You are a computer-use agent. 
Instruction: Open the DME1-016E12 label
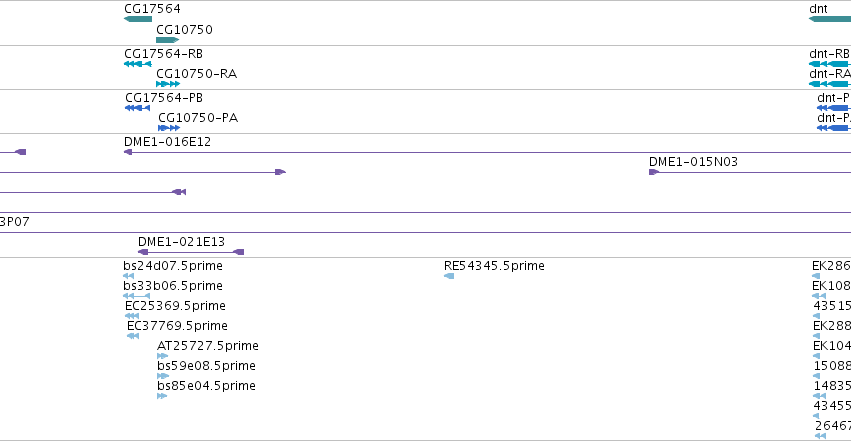click(x=167, y=142)
